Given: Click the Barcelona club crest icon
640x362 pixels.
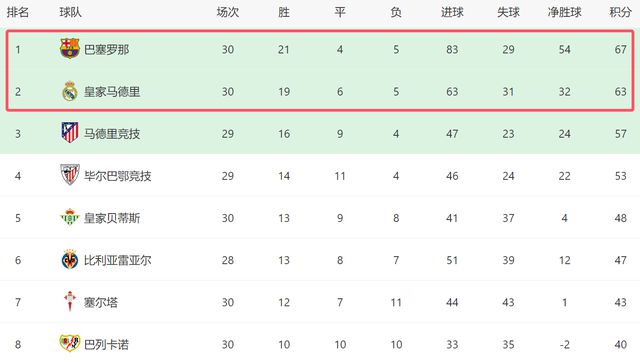Looking at the screenshot, I should pyautogui.click(x=69, y=49).
